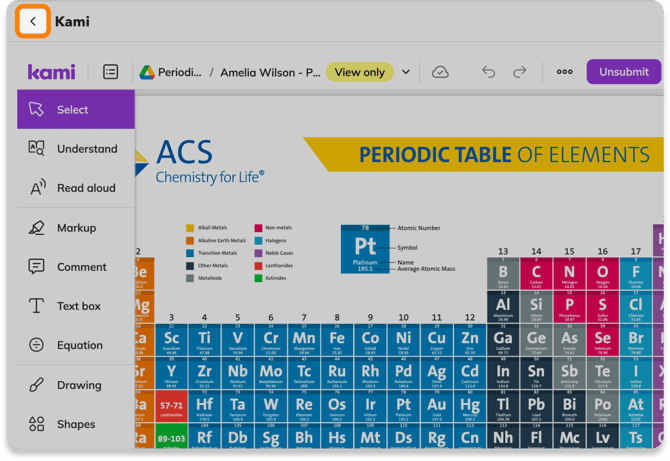The image size is (670, 461).
Task: Pick the Markup tool
Action: point(76,228)
